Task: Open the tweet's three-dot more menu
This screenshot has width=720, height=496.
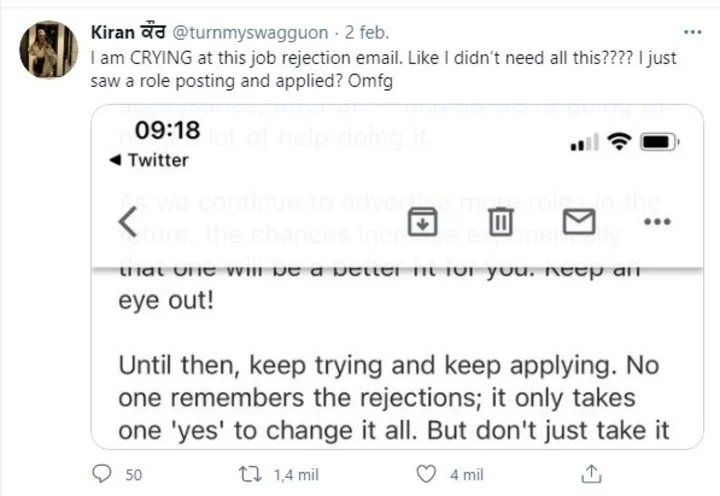Action: (x=691, y=31)
